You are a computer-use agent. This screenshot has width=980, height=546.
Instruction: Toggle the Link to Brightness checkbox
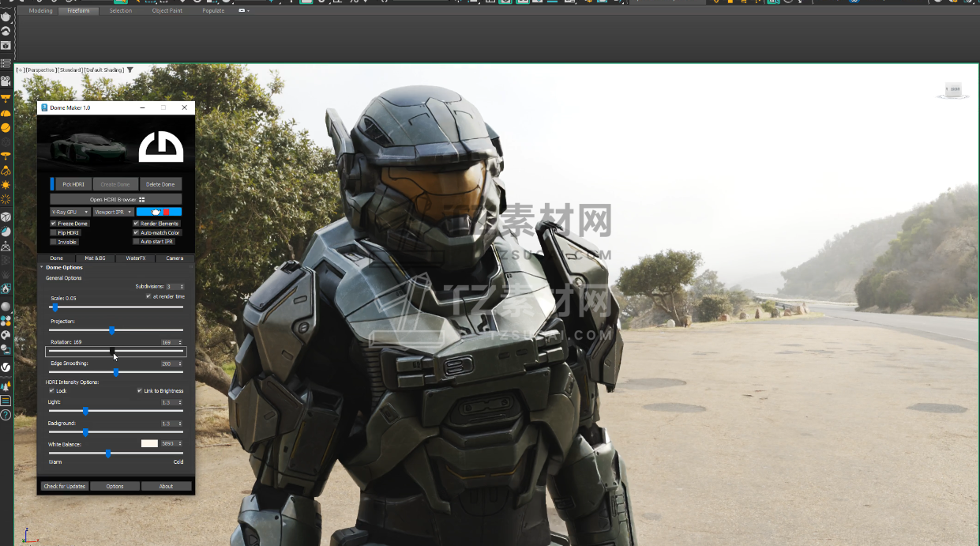tap(140, 390)
